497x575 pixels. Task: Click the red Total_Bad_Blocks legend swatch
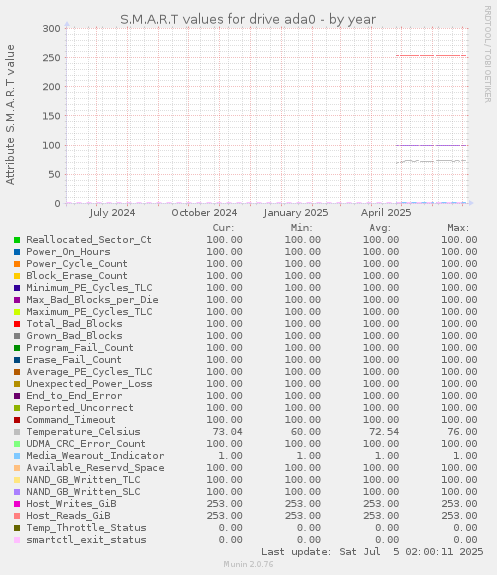17,324
